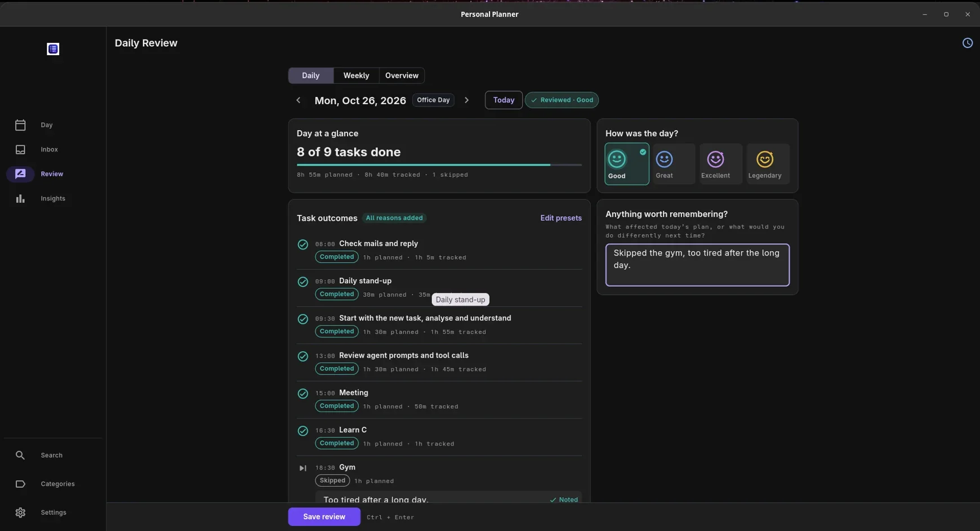Toggle check circle for Learn C
The height and width of the screenshot is (531, 980).
302,431
